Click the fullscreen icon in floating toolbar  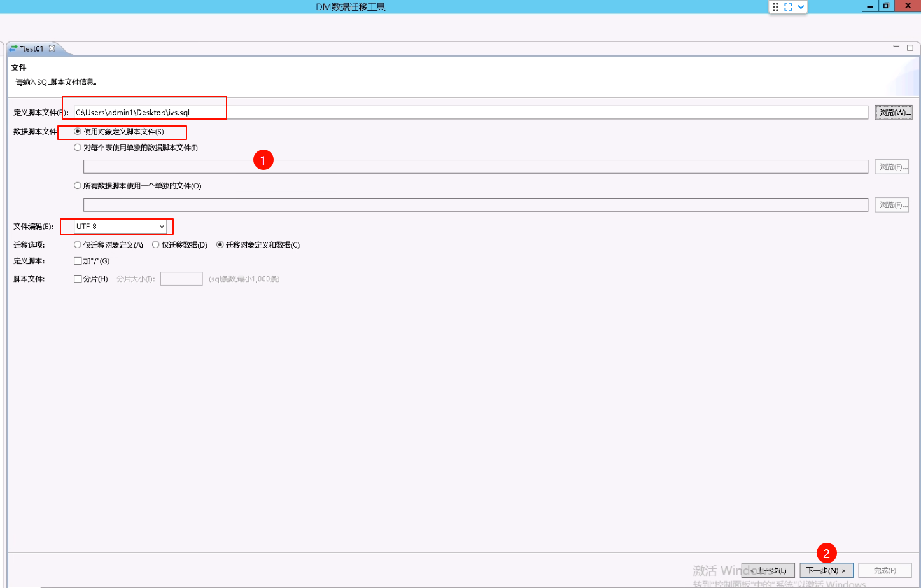pos(788,7)
